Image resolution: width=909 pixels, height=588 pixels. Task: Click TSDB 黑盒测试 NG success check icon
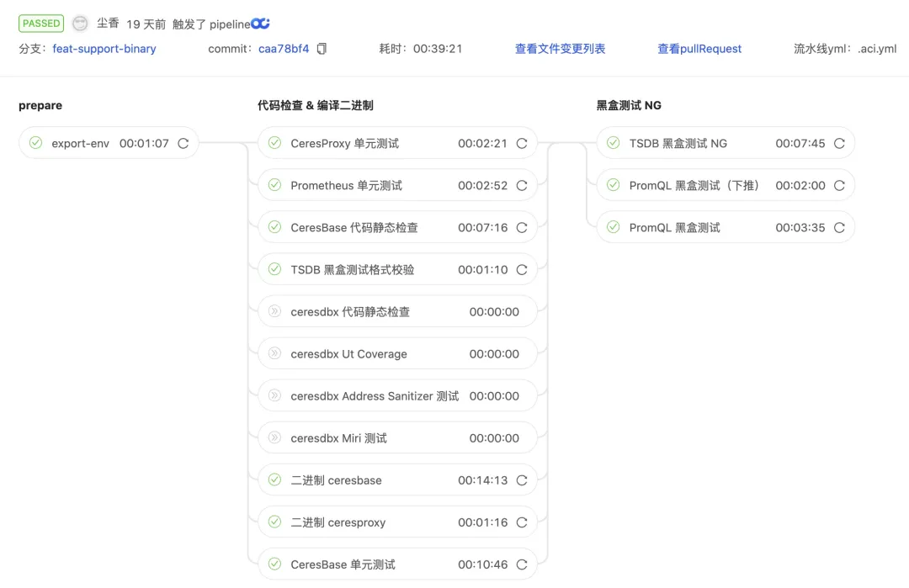point(614,142)
